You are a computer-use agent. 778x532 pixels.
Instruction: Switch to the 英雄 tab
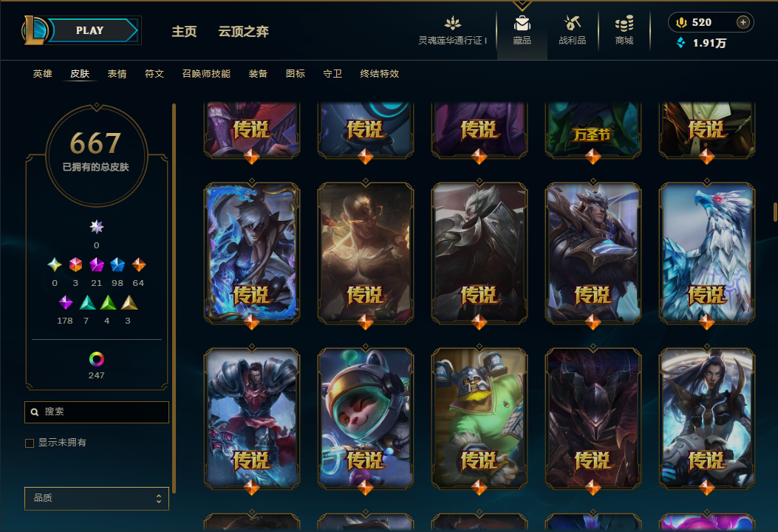pyautogui.click(x=43, y=74)
